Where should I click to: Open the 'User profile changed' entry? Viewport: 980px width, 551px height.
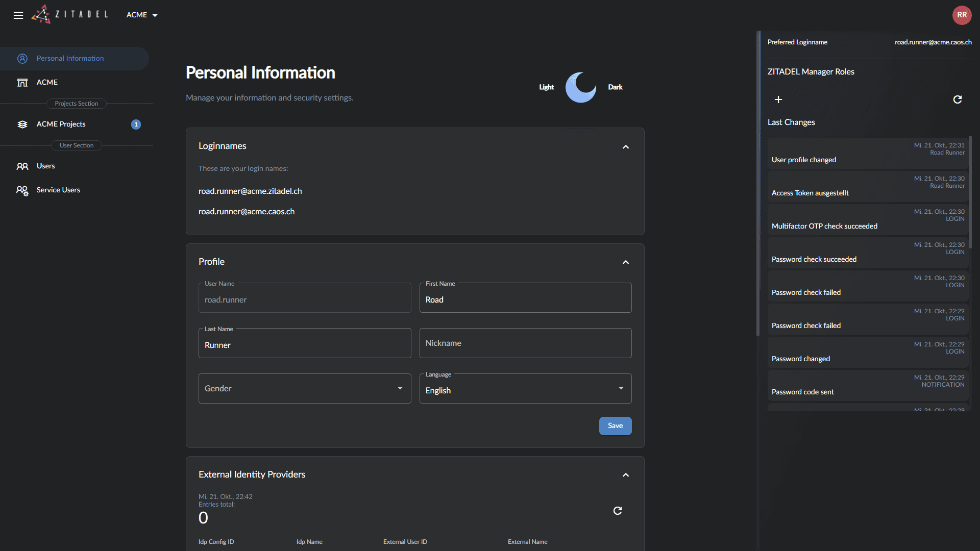(868, 154)
